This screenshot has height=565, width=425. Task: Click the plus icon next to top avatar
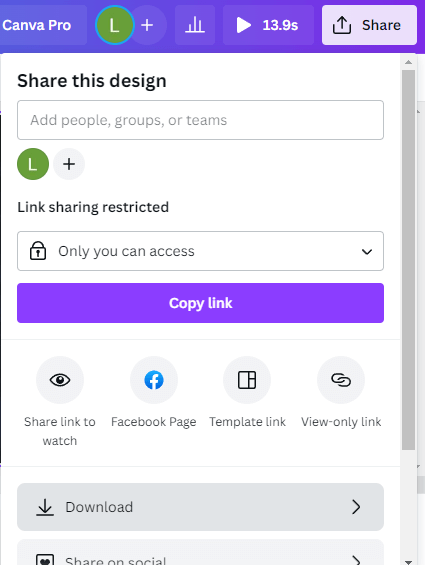click(147, 25)
